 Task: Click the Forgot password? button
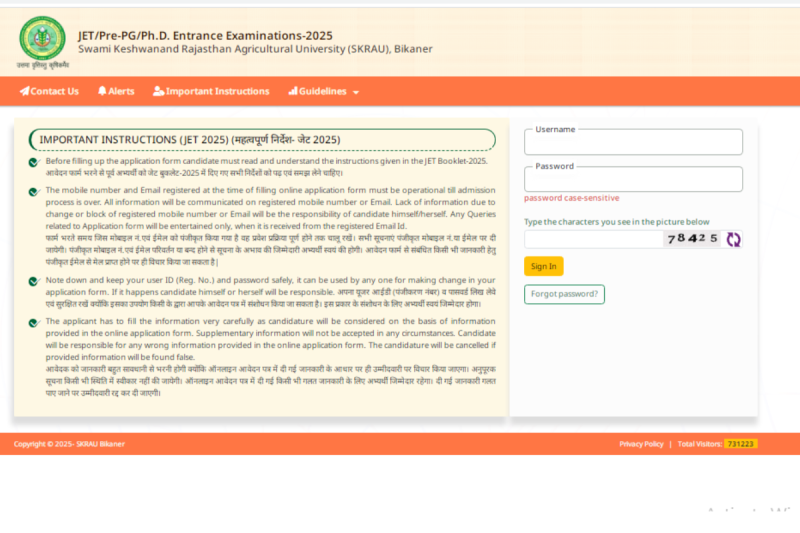pos(564,294)
